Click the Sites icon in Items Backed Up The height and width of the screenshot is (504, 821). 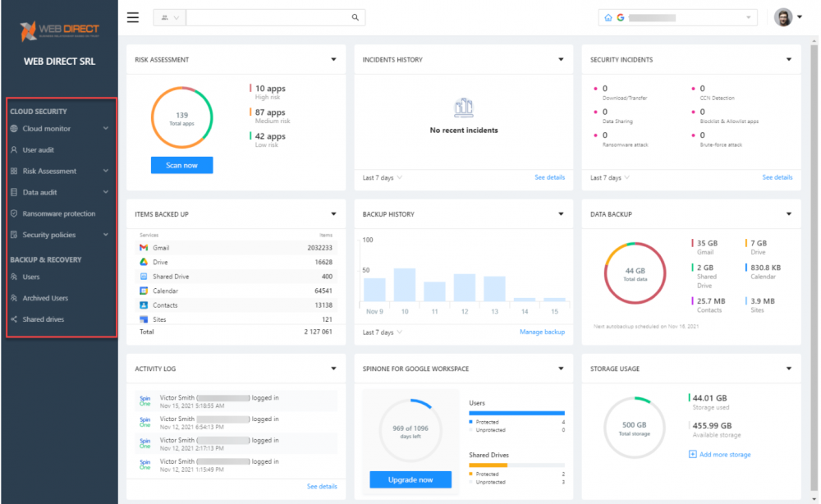pyautogui.click(x=144, y=318)
